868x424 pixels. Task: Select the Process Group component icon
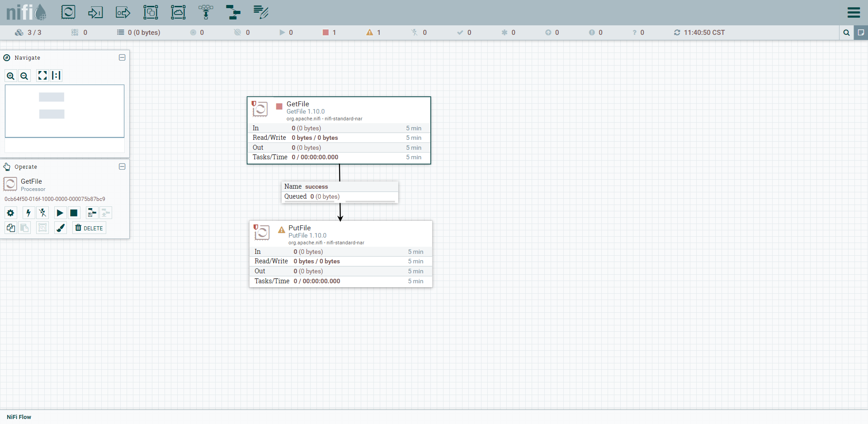click(x=151, y=12)
